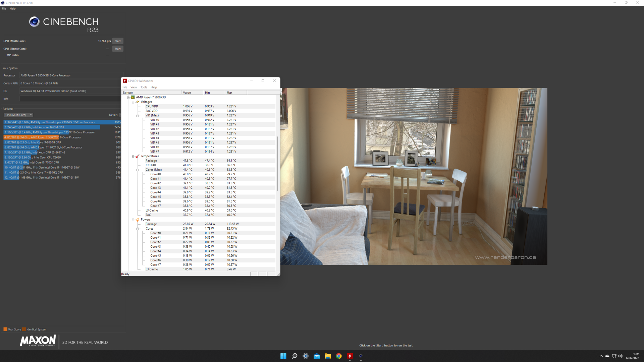The width and height of the screenshot is (644, 362).
Task: Open Google Chrome from taskbar
Action: click(x=339, y=356)
